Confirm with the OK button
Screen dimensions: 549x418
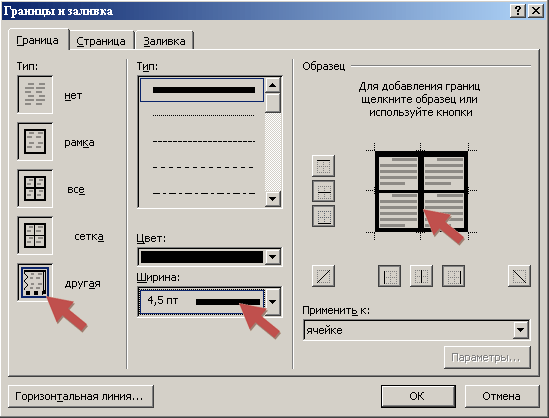[x=418, y=396]
